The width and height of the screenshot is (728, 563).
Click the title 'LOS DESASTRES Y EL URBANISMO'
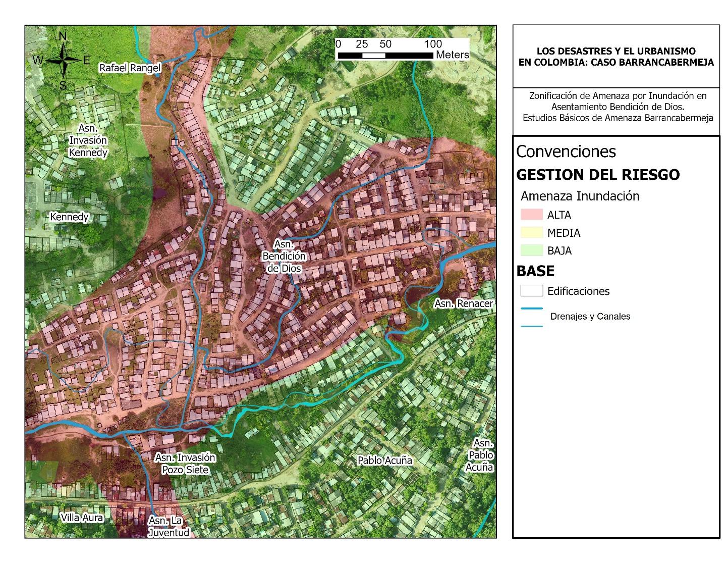click(x=616, y=51)
